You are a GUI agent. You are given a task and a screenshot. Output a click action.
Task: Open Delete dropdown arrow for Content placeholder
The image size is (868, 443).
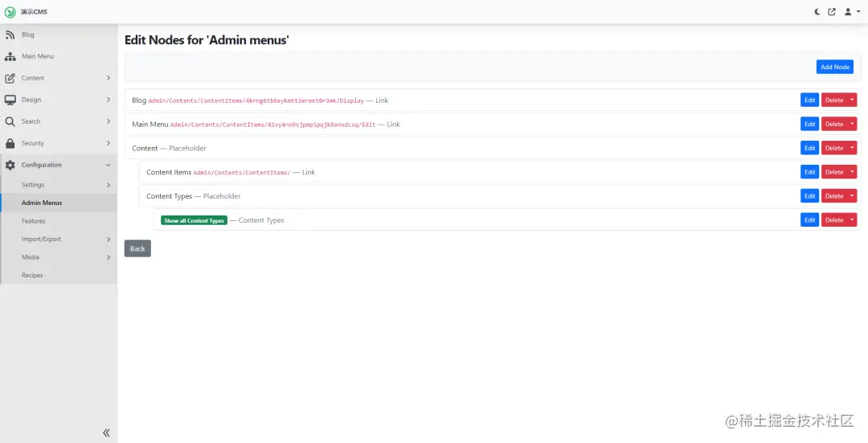click(852, 148)
